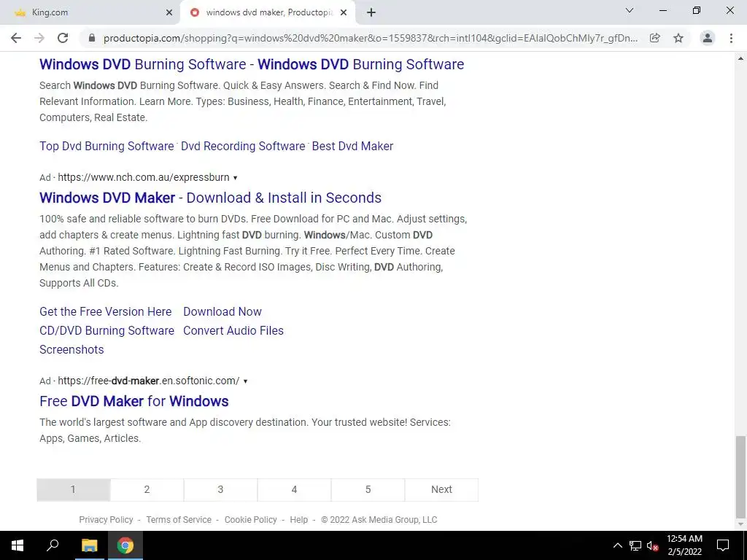
Task: Open Windows taskbar search
Action: pyautogui.click(x=53, y=545)
